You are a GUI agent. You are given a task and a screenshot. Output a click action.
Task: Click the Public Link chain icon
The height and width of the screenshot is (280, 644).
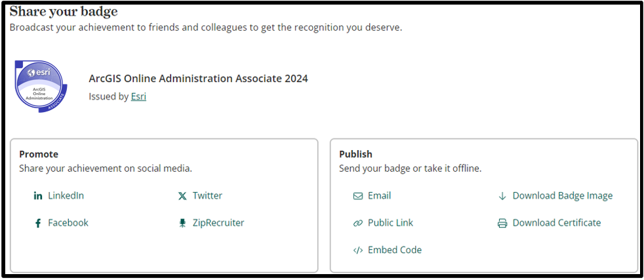(x=358, y=223)
